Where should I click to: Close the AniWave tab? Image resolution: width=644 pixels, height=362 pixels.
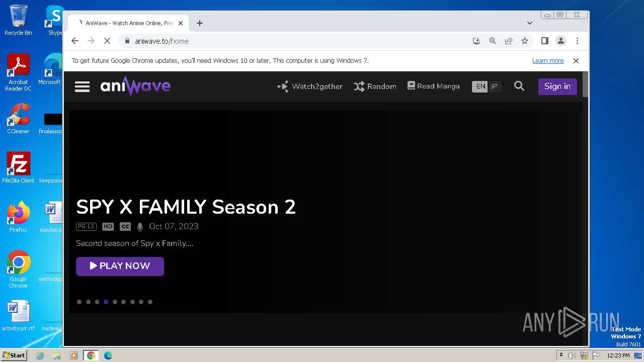[x=181, y=23]
